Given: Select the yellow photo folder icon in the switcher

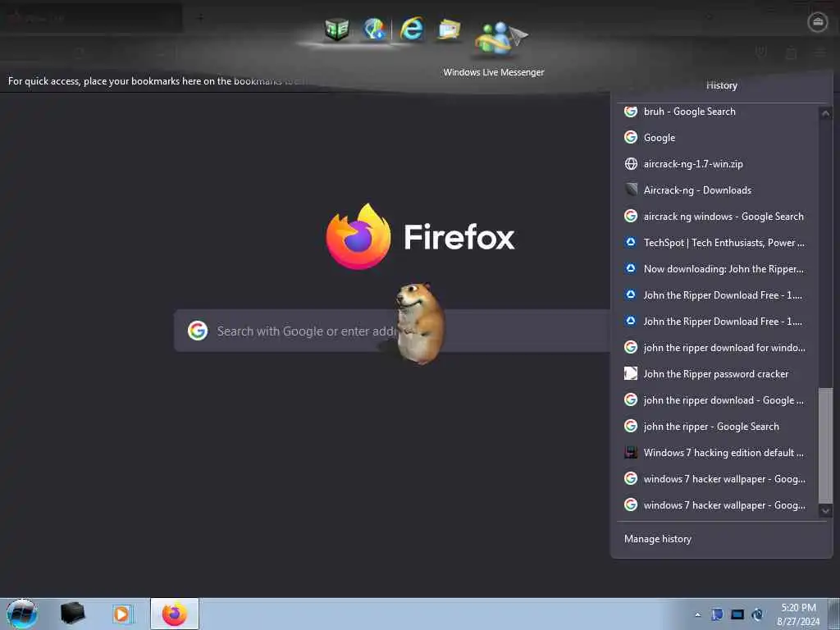Looking at the screenshot, I should click(449, 29).
